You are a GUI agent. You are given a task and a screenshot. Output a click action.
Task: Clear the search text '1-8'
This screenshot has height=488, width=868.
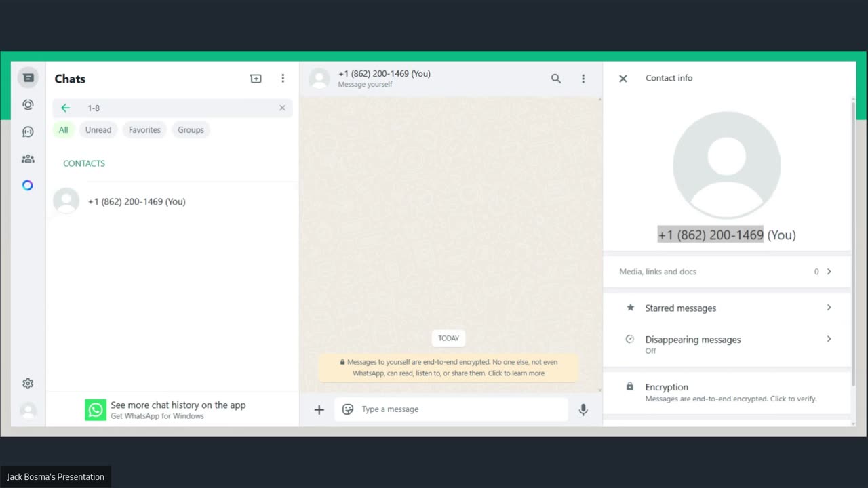(283, 108)
